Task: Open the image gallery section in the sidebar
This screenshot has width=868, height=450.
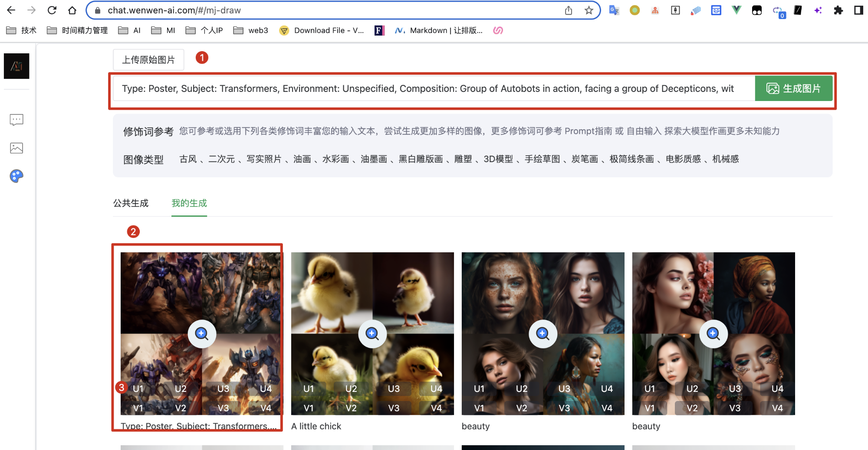Action: 16,148
